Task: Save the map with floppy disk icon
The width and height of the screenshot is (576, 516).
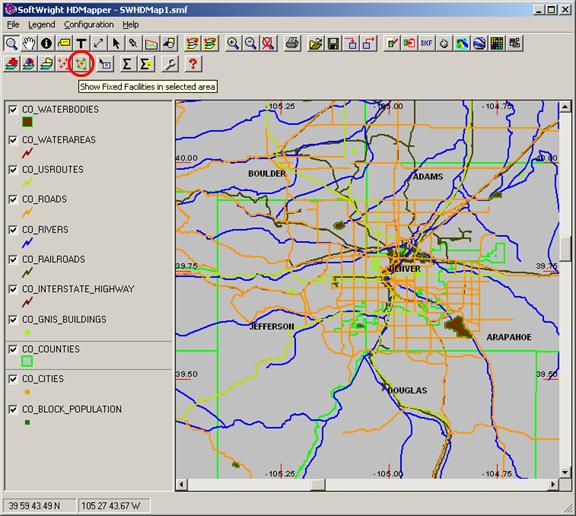Action: coord(334,44)
